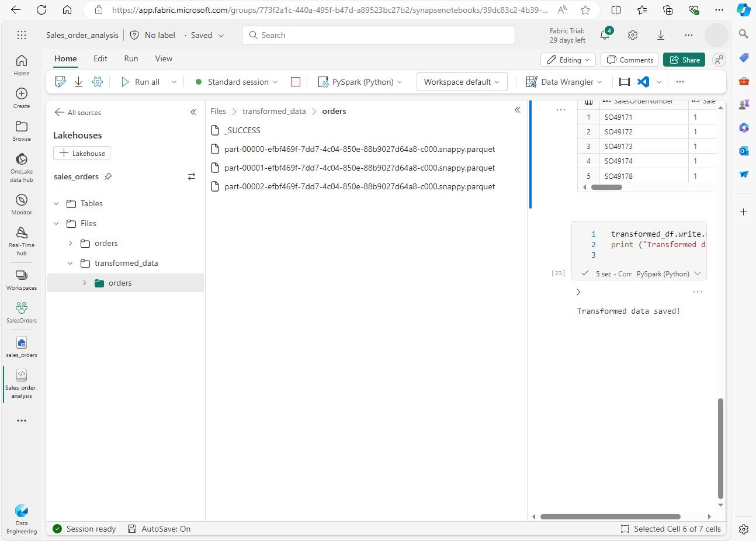This screenshot has width=756, height=541.
Task: Open Workspaces pane
Action: [22, 279]
